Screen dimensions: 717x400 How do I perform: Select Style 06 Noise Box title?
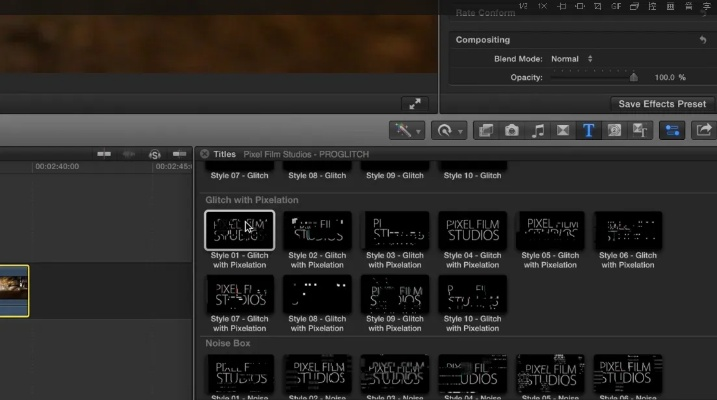point(628,373)
